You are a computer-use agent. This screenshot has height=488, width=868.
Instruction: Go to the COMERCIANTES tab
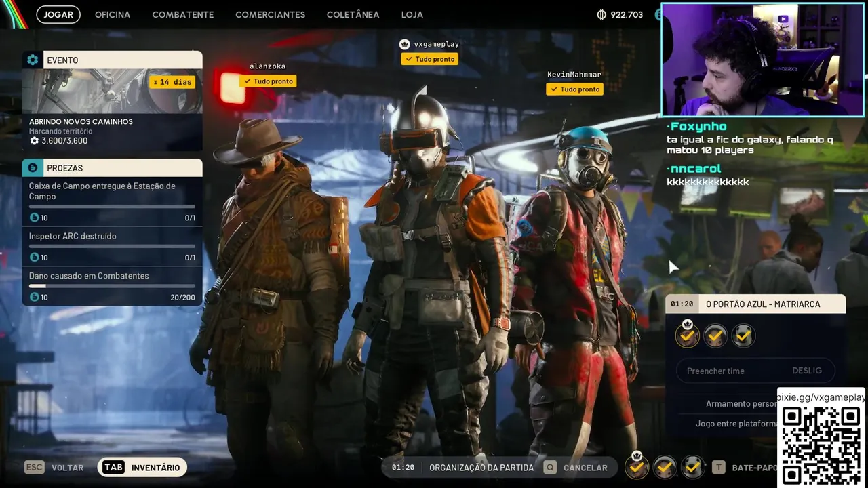pos(270,14)
